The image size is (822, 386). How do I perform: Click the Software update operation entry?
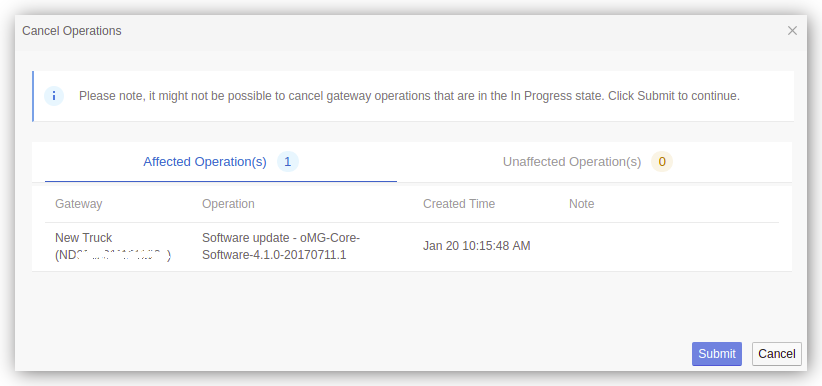tap(281, 246)
